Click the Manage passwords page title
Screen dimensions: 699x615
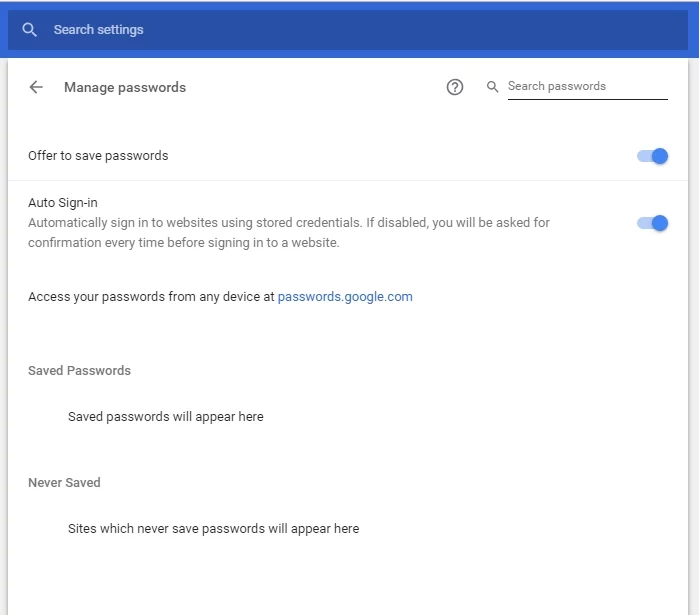pyautogui.click(x=125, y=87)
